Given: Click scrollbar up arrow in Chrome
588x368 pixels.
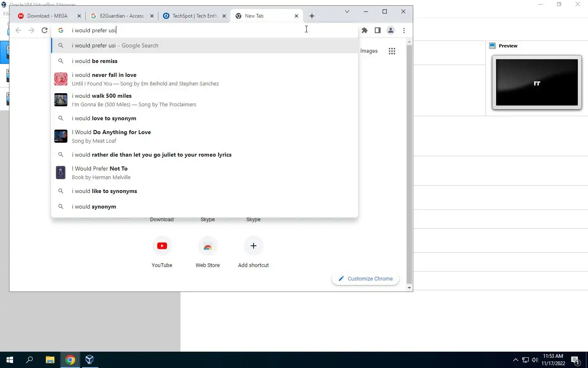Looking at the screenshot, I should point(409,42).
